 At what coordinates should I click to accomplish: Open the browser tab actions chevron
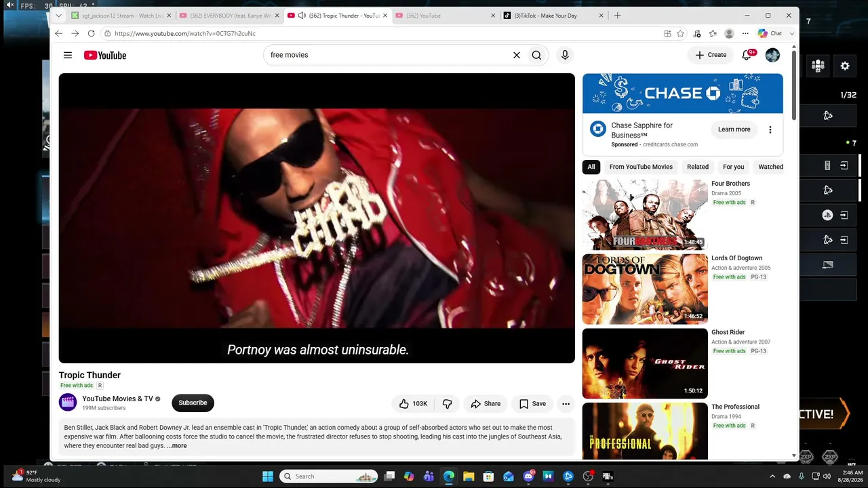[59, 16]
